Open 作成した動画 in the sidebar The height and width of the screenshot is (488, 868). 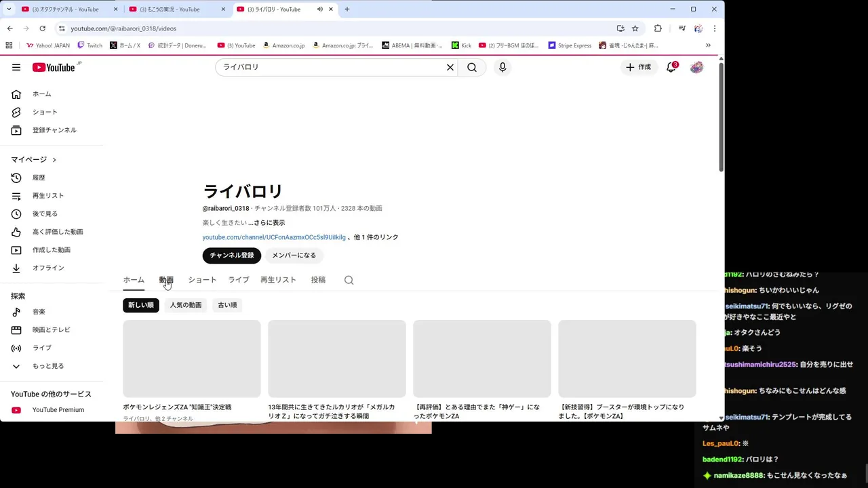52,250
